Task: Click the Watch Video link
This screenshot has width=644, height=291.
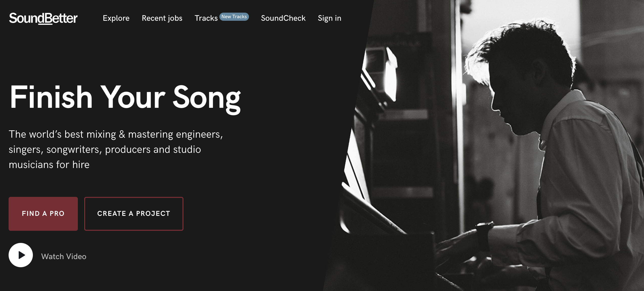Action: click(x=64, y=256)
